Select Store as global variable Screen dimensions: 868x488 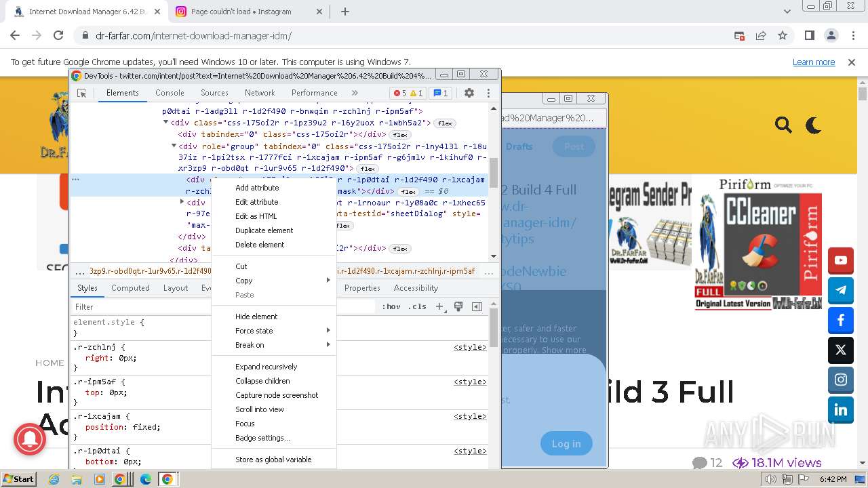tap(273, 460)
